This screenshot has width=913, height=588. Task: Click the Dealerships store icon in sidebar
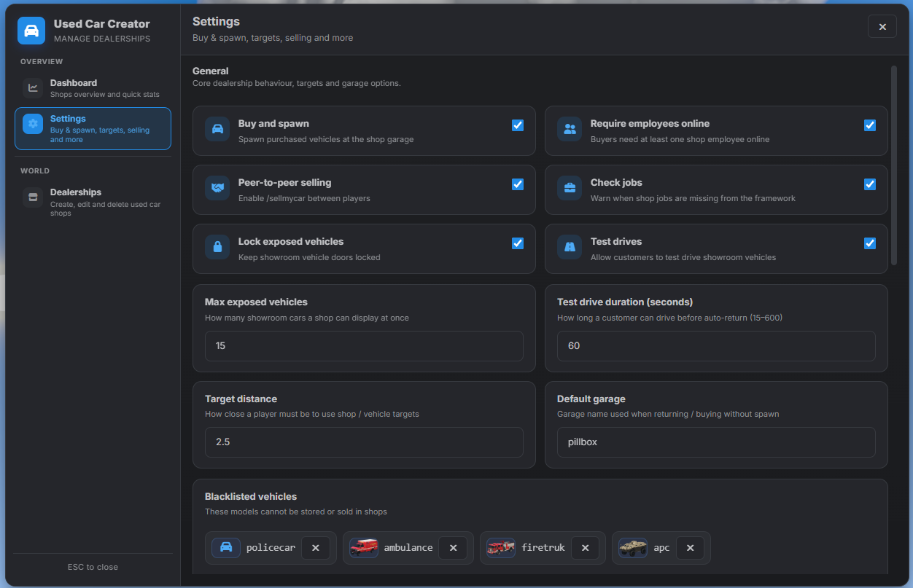tap(33, 197)
